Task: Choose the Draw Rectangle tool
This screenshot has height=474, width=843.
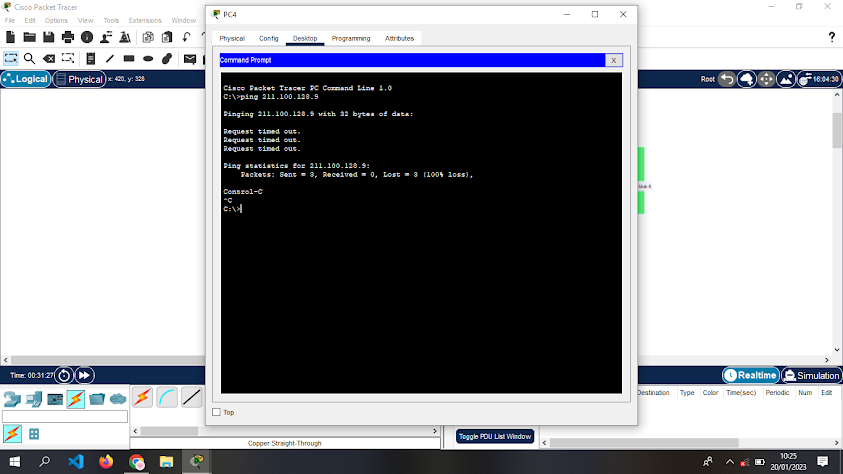Action: [x=129, y=59]
